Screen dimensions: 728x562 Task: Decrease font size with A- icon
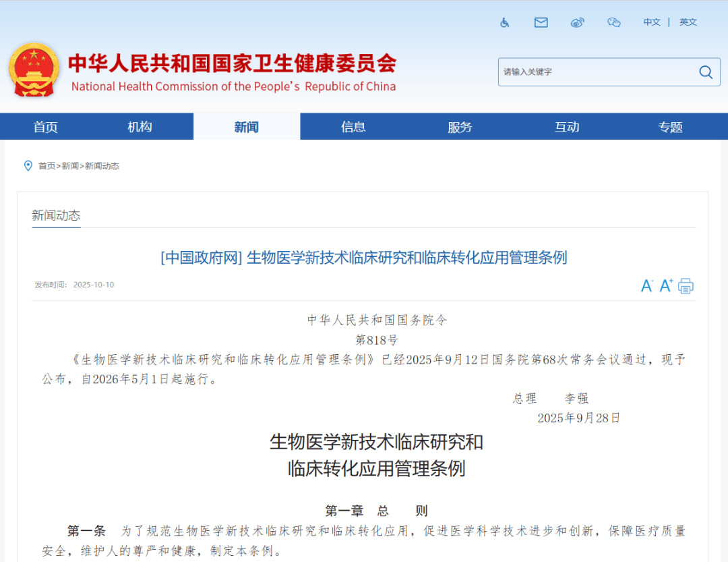(x=646, y=286)
